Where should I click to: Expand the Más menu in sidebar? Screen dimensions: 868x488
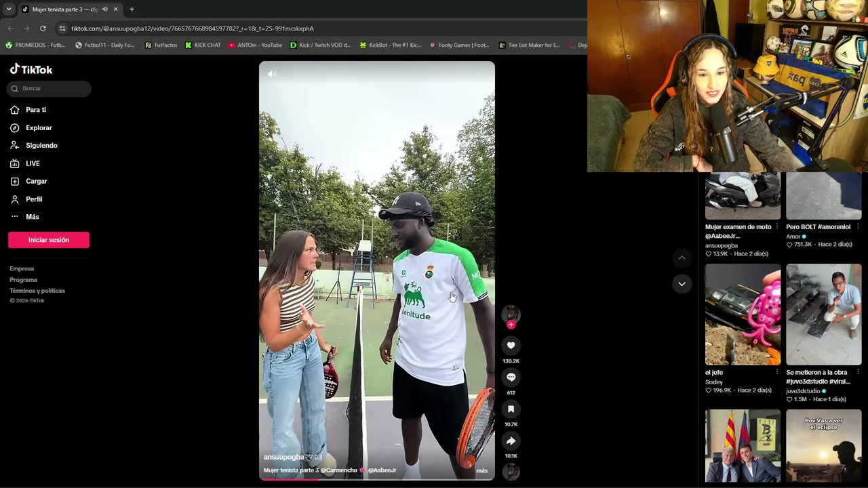pos(25,217)
